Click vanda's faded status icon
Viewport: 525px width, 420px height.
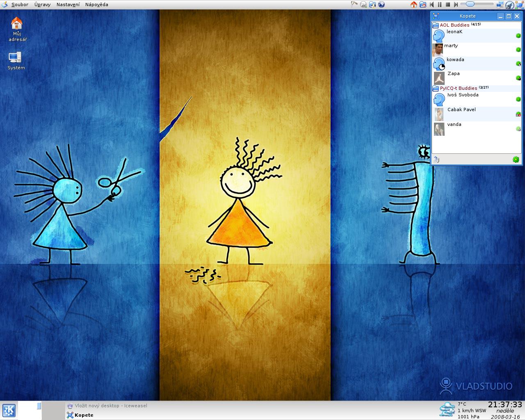tap(518, 129)
